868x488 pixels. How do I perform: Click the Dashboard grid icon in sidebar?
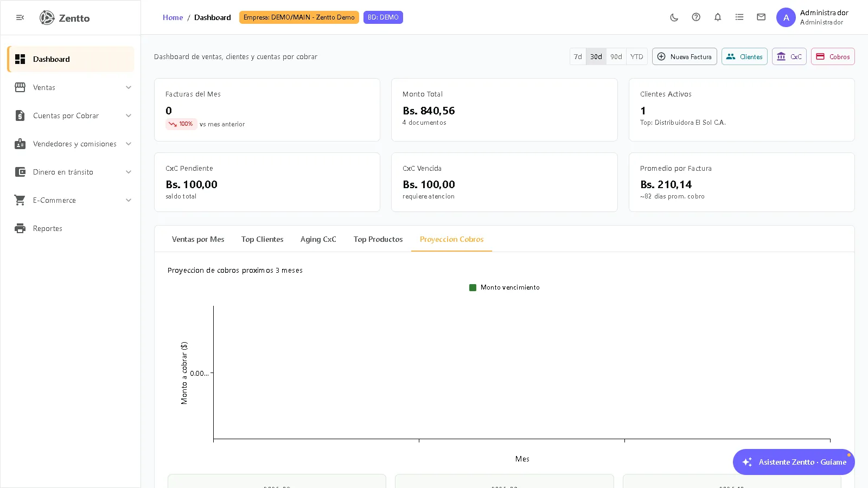[20, 59]
